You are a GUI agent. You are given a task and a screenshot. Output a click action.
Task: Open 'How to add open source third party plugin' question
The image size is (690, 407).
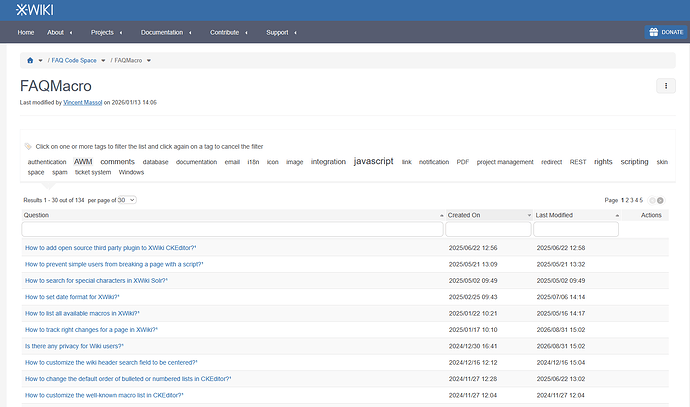point(110,248)
